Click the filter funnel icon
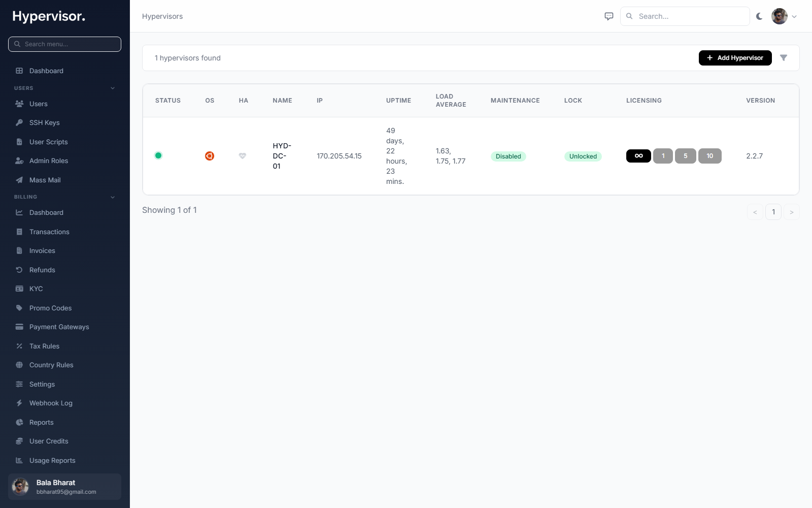 pos(784,58)
